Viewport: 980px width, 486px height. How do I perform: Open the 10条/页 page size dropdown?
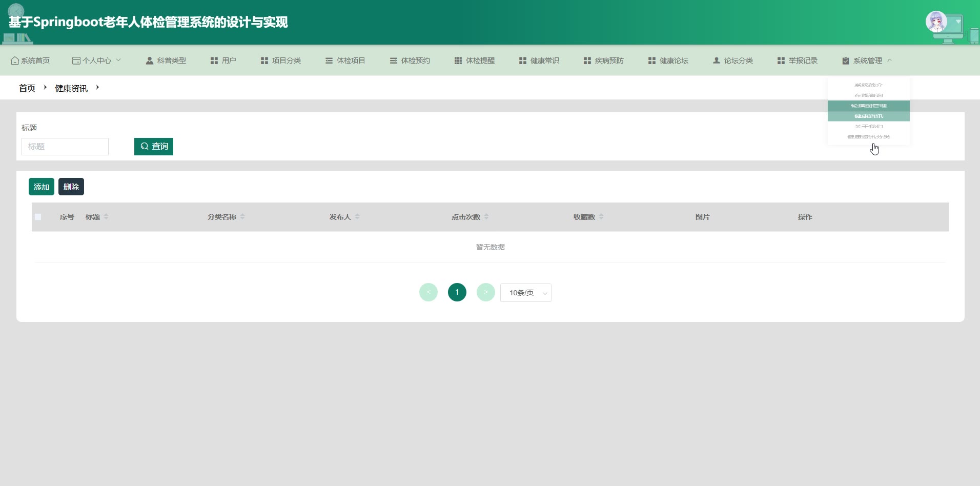click(525, 293)
